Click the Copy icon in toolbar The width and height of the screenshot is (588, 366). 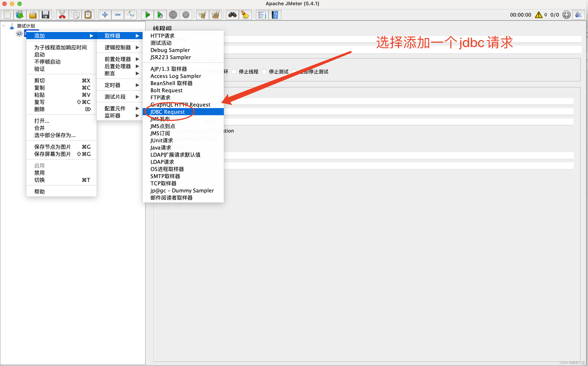75,15
